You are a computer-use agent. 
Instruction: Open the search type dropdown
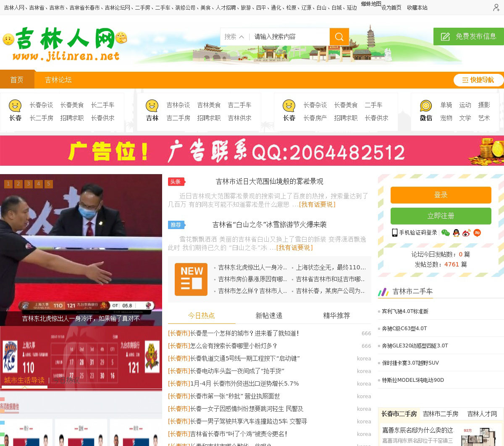tap(234, 37)
